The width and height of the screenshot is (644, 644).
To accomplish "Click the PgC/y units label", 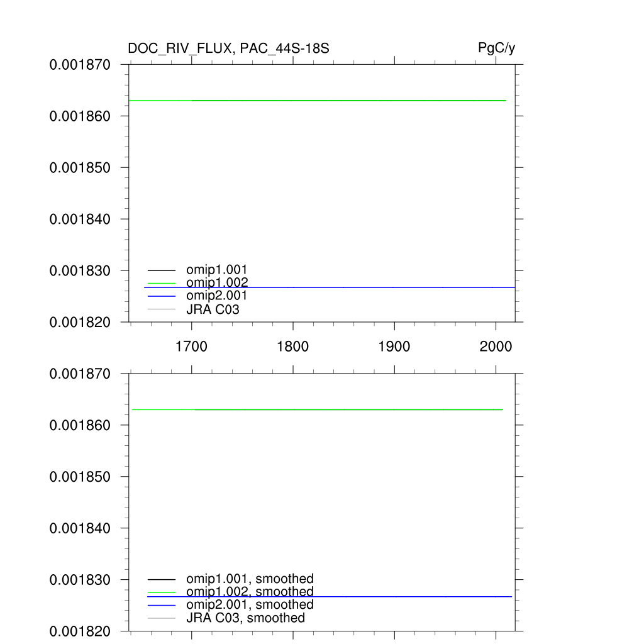I will 497,48.
